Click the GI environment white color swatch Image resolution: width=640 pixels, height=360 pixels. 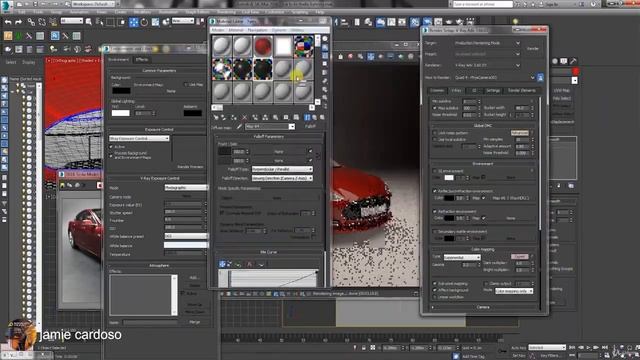[449, 178]
